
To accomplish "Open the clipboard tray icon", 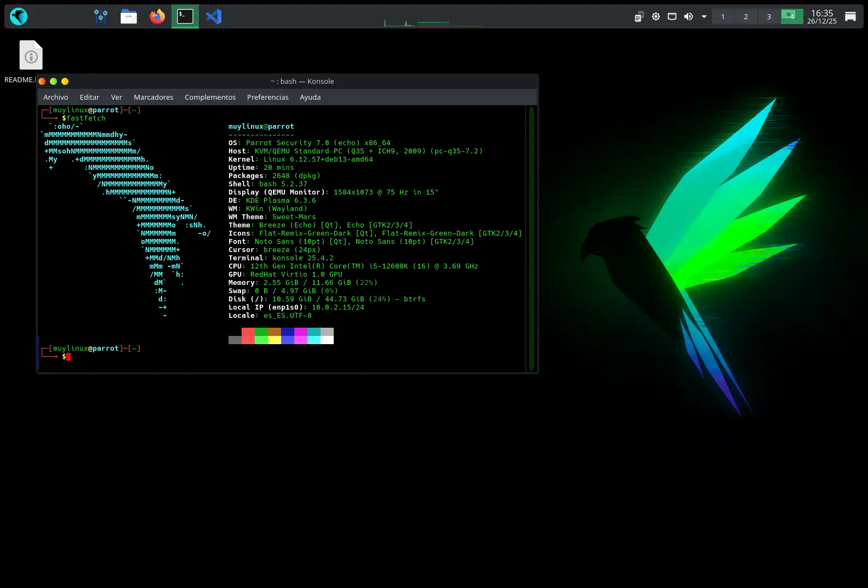I will click(639, 17).
